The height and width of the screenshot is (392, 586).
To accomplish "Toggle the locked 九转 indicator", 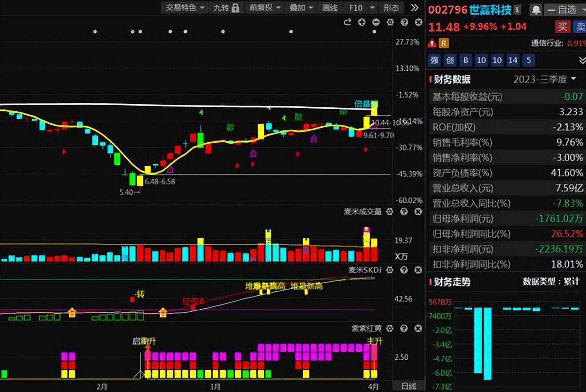I will [226, 8].
